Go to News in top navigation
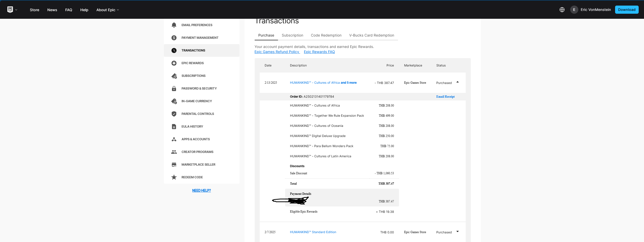The image size is (644, 242). click(x=52, y=10)
